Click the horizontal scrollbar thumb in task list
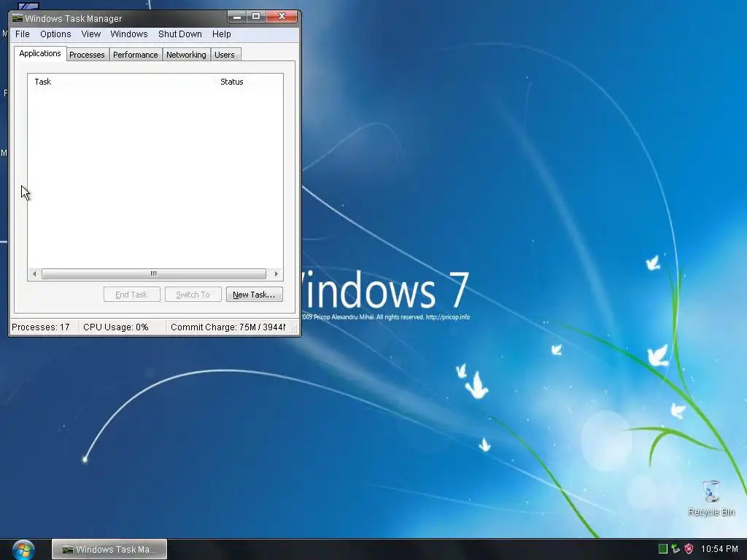 [x=153, y=274]
